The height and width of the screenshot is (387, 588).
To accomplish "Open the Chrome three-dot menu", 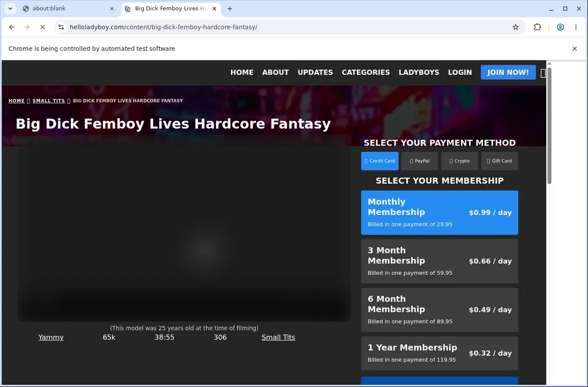I will click(x=576, y=27).
